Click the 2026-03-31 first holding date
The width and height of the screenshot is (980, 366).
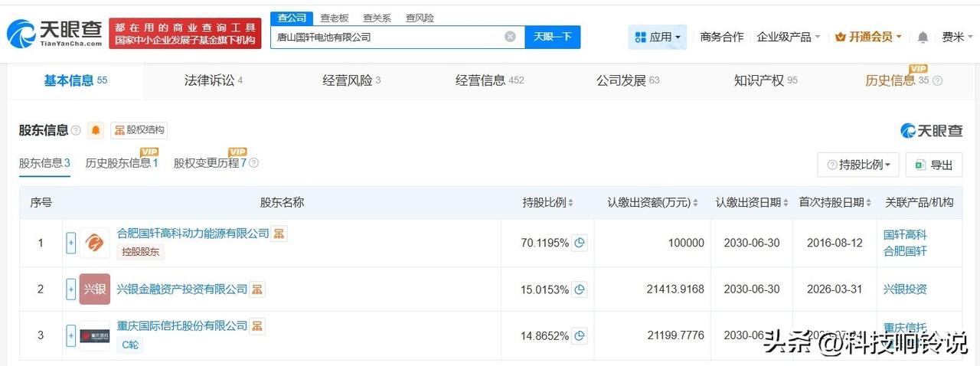pos(835,289)
